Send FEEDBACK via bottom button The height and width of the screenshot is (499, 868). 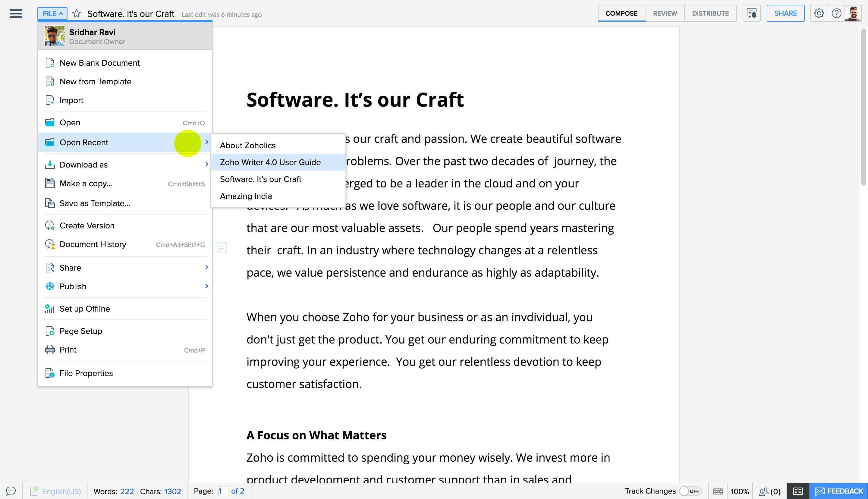click(x=838, y=491)
